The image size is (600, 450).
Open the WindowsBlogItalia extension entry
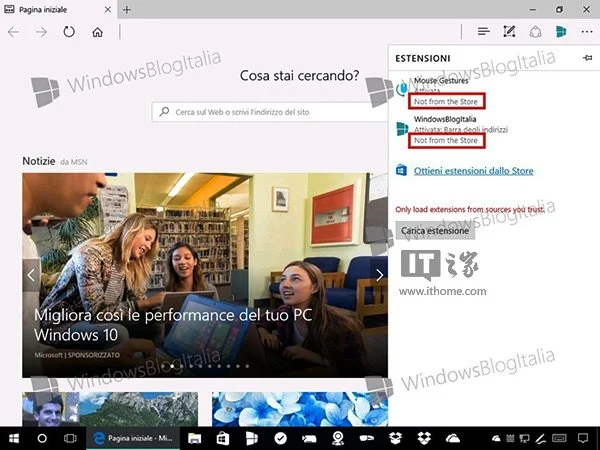click(494, 130)
